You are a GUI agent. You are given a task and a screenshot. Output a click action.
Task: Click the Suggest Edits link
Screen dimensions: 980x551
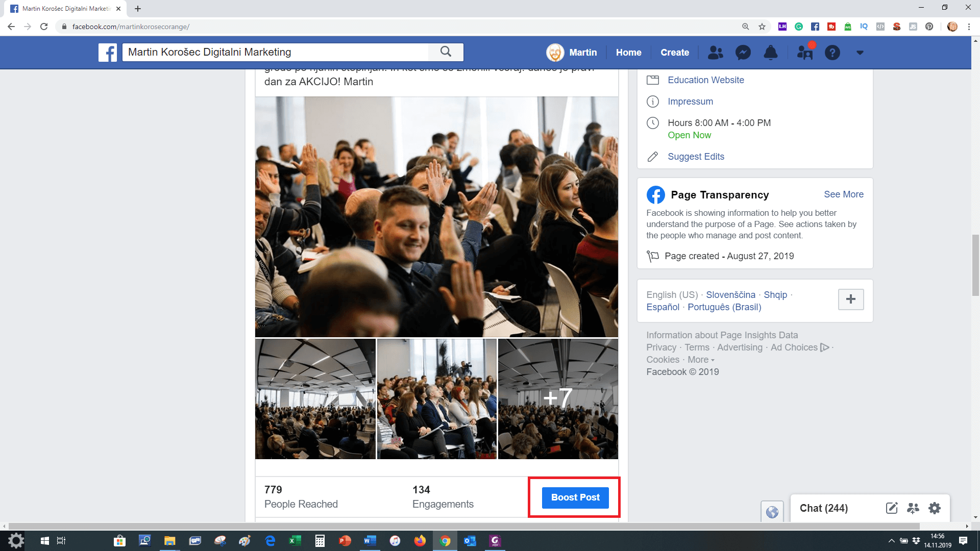696,157
